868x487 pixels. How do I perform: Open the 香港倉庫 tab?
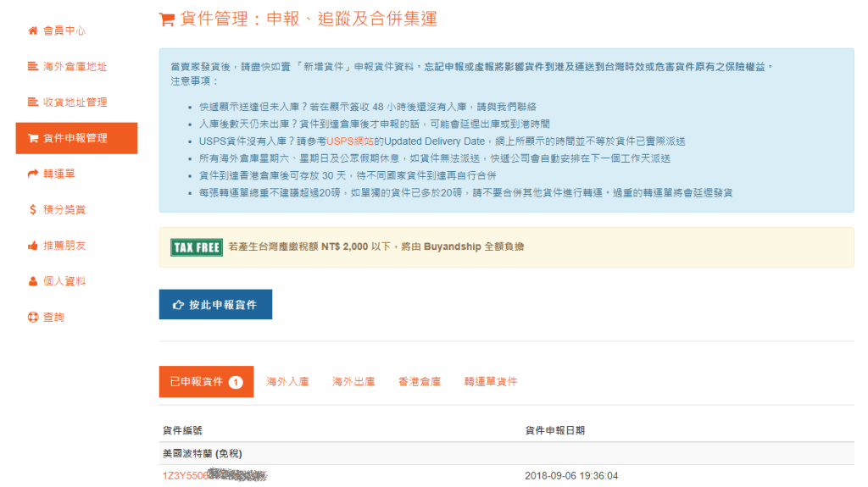tap(420, 382)
